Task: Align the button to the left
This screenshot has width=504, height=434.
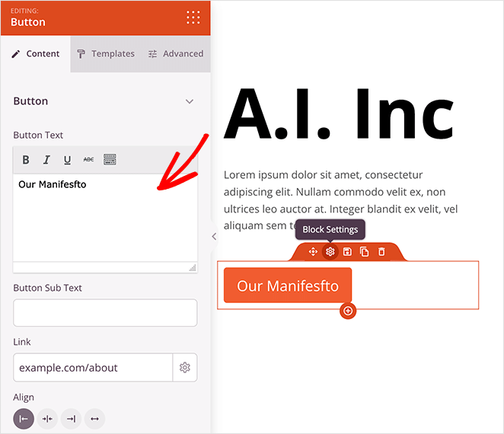Action: pyautogui.click(x=24, y=419)
